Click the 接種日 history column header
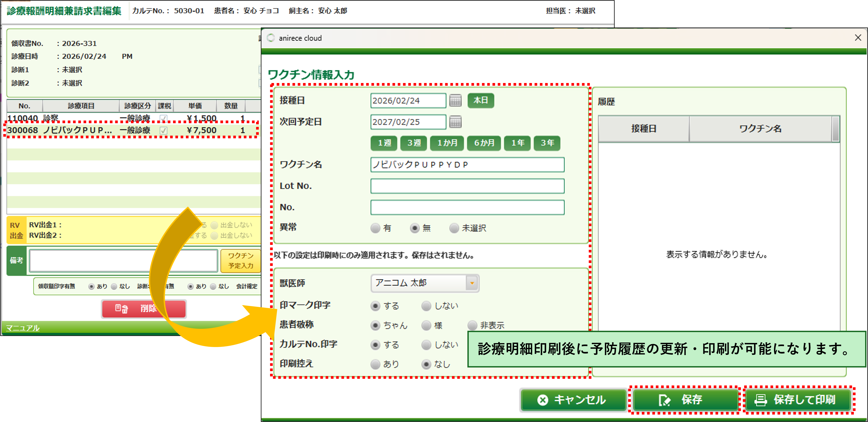The height and width of the screenshot is (422, 868). coord(643,129)
